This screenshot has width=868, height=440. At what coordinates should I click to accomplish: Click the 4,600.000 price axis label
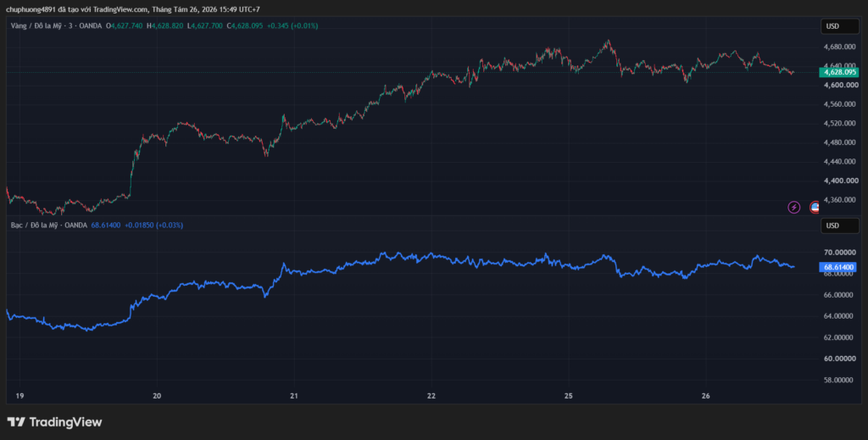840,85
